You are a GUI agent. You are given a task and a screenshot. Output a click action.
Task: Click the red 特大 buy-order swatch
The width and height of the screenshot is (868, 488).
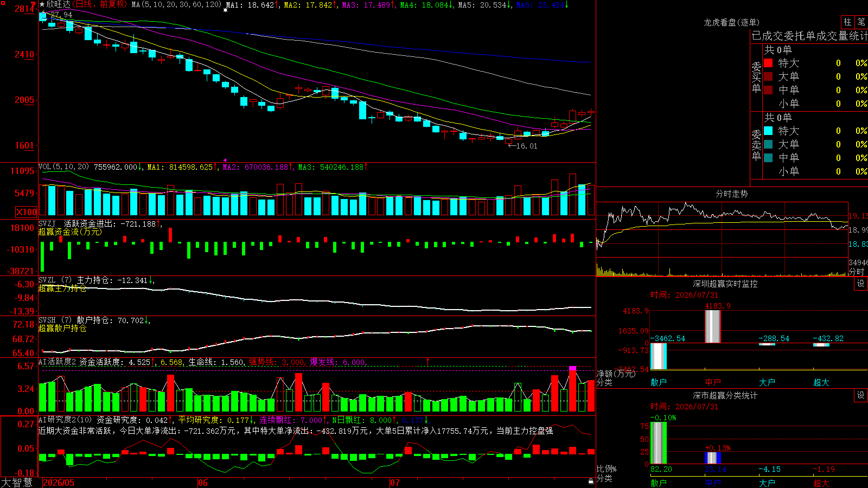click(768, 63)
